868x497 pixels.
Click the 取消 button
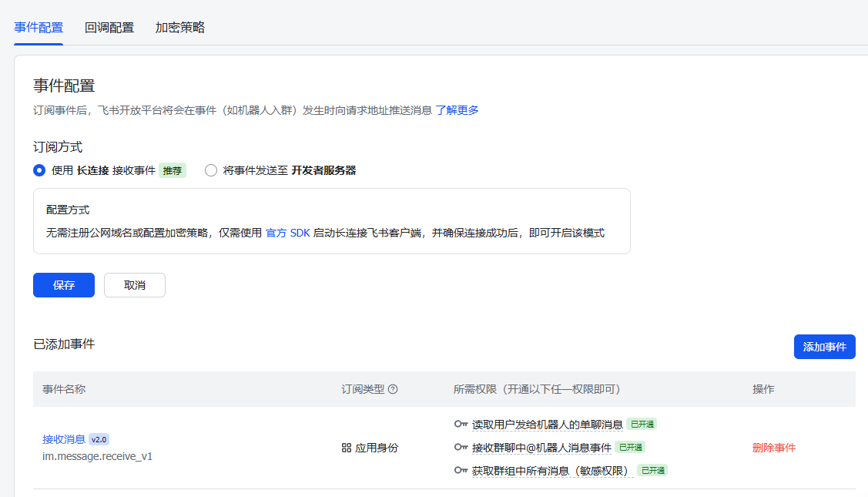pos(134,284)
